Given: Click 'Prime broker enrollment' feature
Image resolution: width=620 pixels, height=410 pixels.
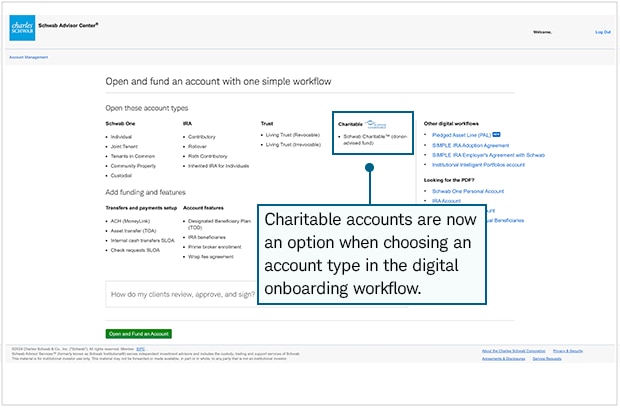Looking at the screenshot, I should (x=214, y=247).
